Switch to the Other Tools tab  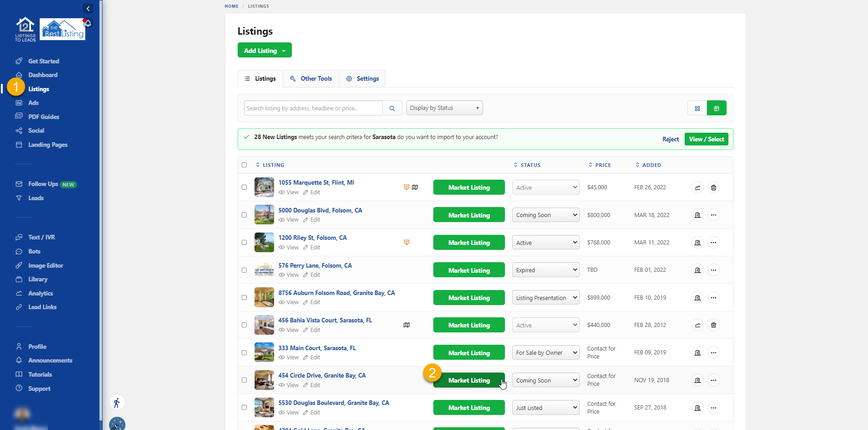311,78
